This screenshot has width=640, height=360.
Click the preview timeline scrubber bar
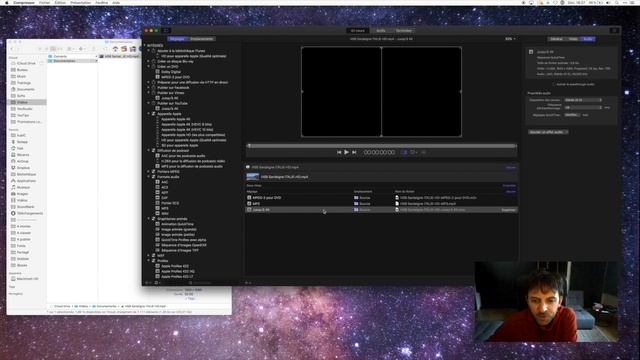coord(381,146)
